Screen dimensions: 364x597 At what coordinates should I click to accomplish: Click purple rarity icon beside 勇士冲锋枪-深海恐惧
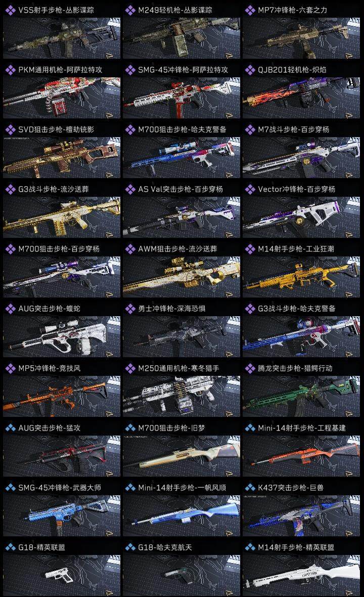[130, 309]
